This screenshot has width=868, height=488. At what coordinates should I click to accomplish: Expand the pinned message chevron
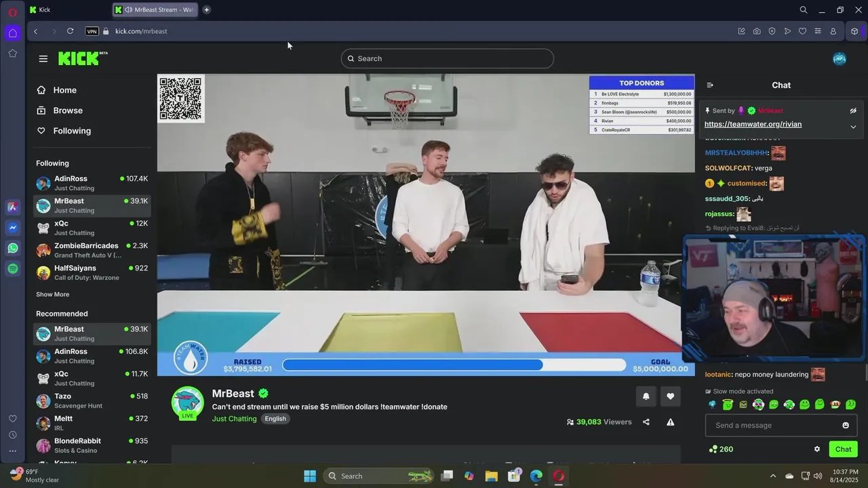coord(853,127)
